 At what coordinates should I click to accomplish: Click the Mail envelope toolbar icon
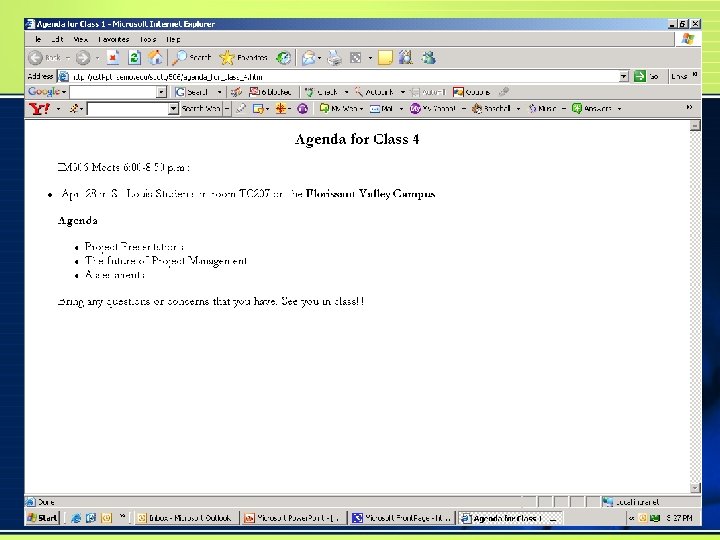point(309,58)
